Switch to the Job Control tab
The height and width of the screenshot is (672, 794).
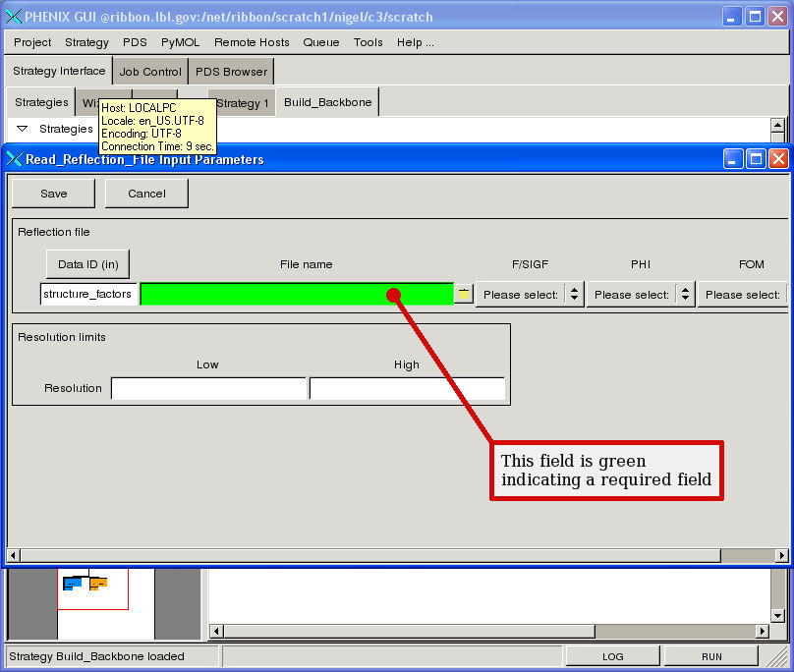pyautogui.click(x=150, y=72)
